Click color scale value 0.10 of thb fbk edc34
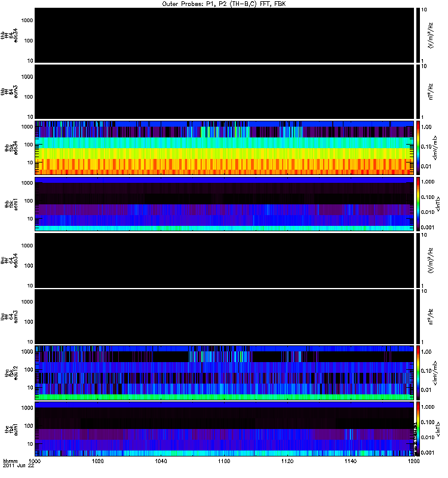Image resolution: width=448 pixels, height=478 pixels. tap(426, 146)
